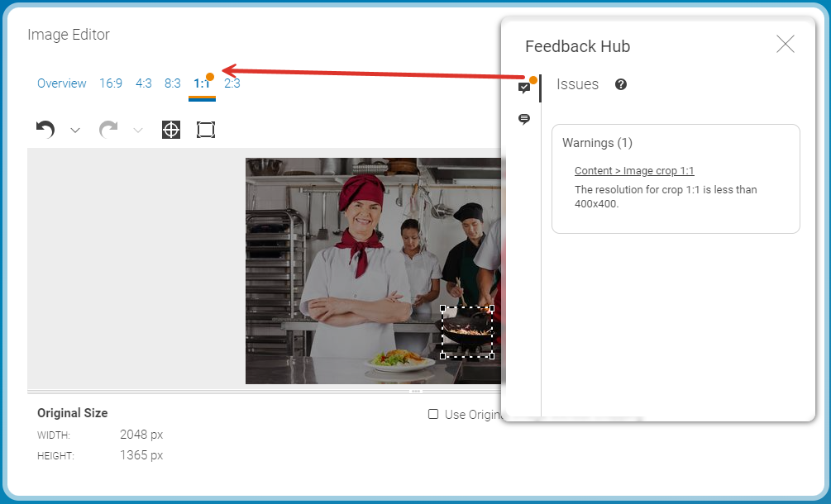831x504 pixels.
Task: Select the focus point crosshair tool
Action: coord(171,130)
